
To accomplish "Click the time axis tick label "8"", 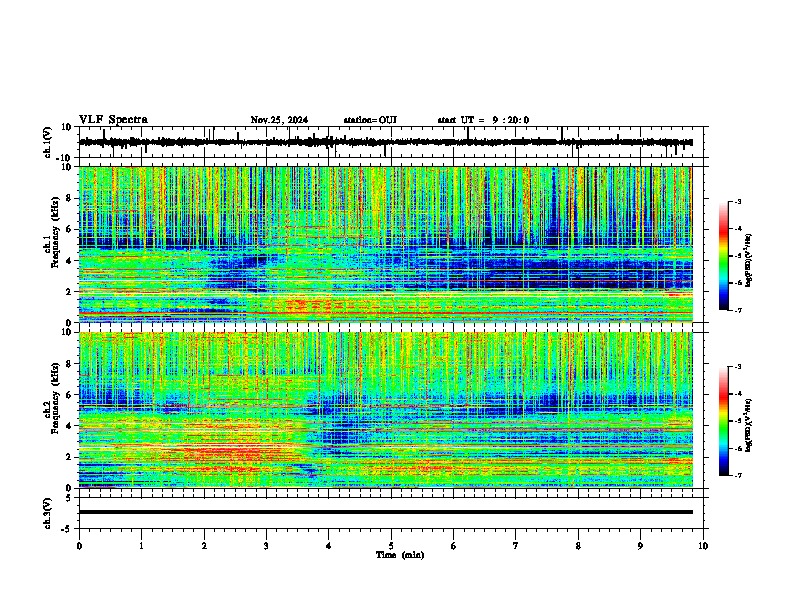I will [x=578, y=546].
